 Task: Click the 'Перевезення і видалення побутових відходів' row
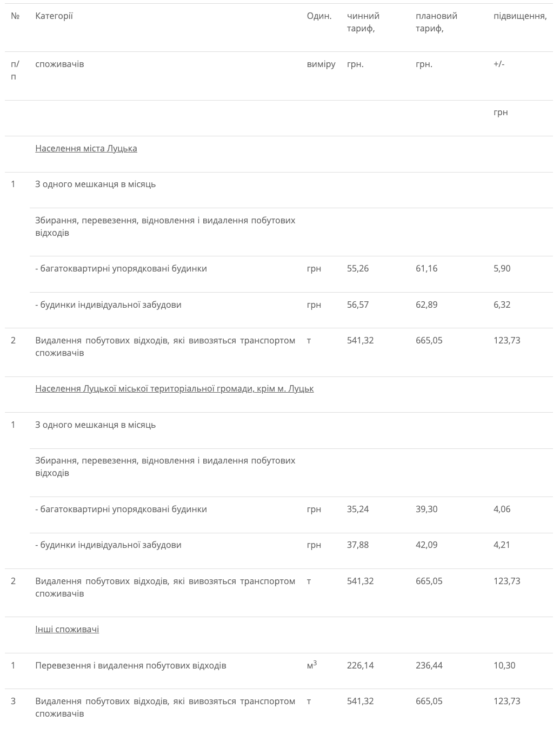279,665
